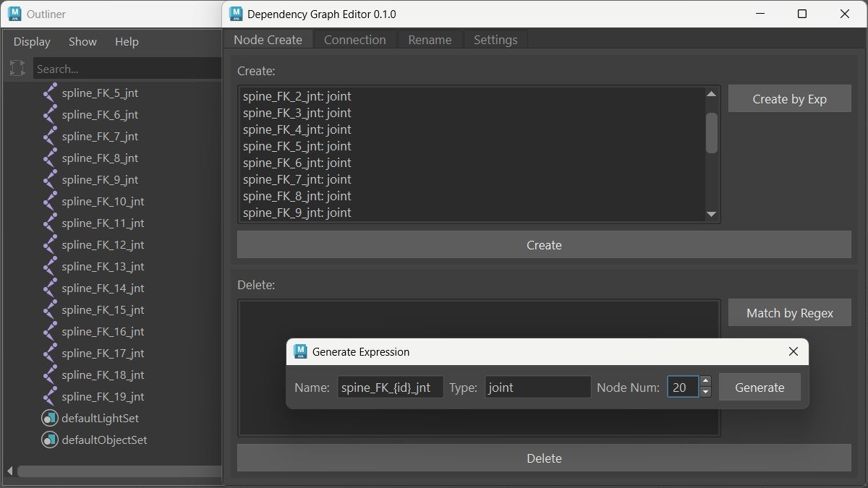Image resolution: width=868 pixels, height=488 pixels.
Task: Decrease Node Num with down arrow
Action: click(706, 392)
